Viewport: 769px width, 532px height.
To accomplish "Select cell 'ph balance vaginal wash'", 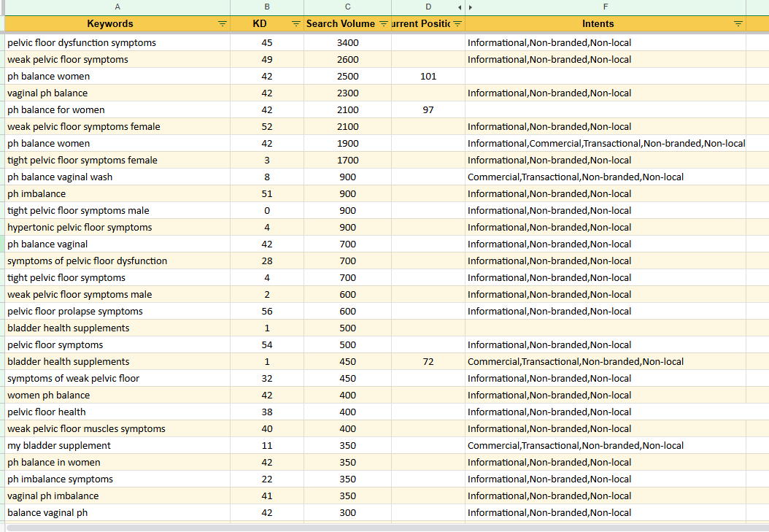I will point(117,177).
